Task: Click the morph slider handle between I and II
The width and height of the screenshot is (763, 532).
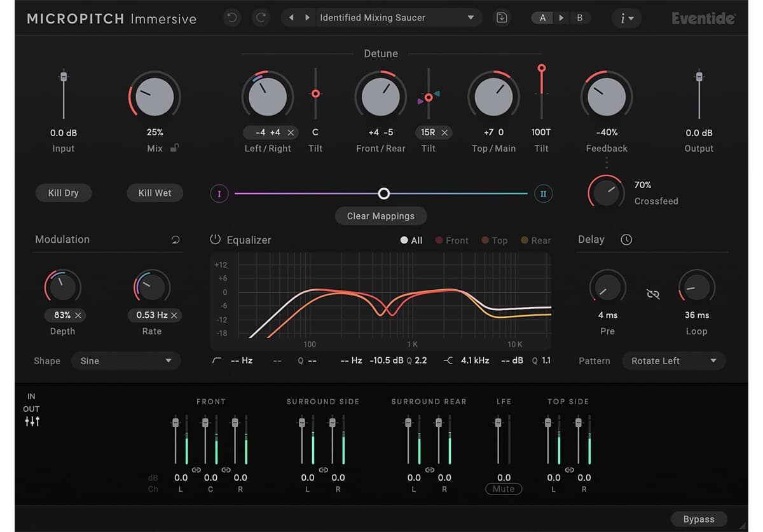Action: click(x=383, y=193)
